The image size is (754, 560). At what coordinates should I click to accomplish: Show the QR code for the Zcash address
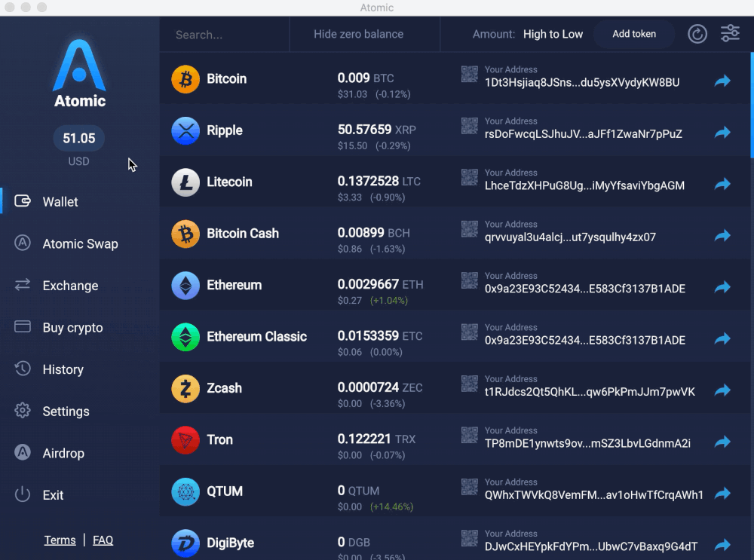point(470,383)
